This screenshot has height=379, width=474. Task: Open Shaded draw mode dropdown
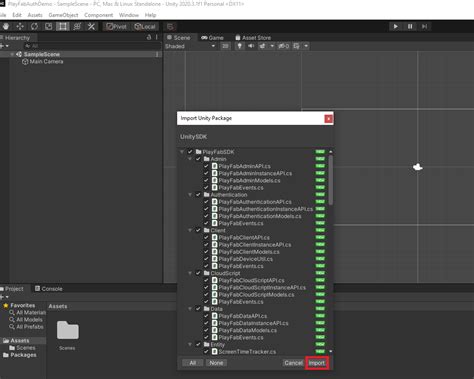(190, 46)
